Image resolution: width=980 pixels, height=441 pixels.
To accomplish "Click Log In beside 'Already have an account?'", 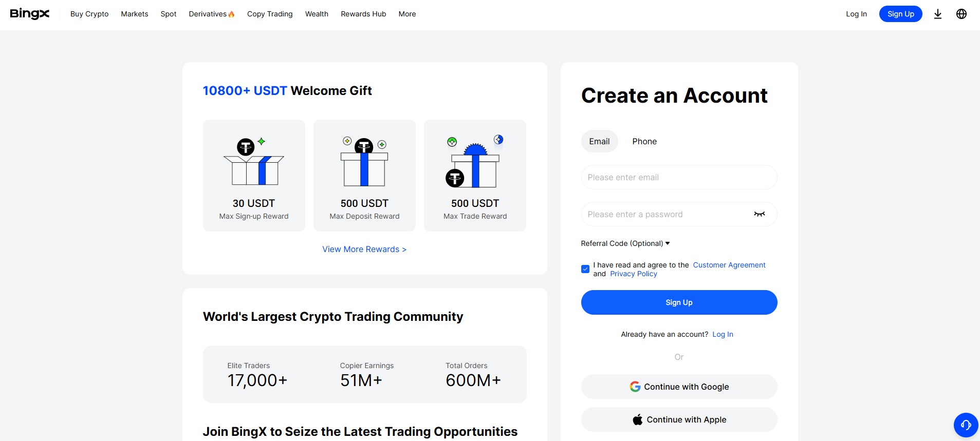I will [x=723, y=334].
